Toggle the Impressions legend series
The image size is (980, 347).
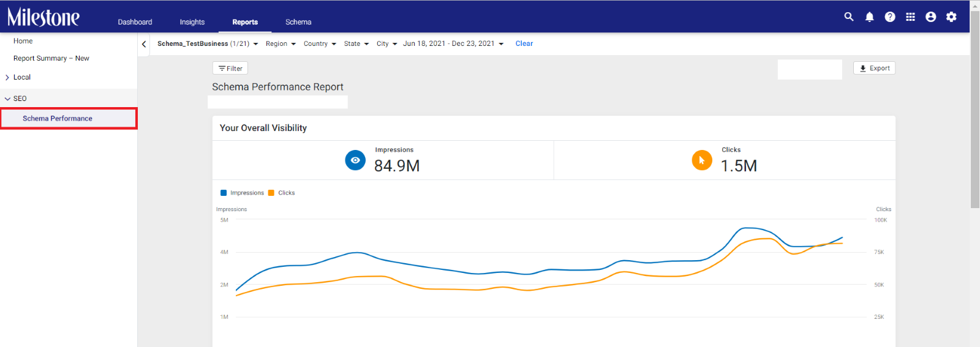click(x=243, y=193)
